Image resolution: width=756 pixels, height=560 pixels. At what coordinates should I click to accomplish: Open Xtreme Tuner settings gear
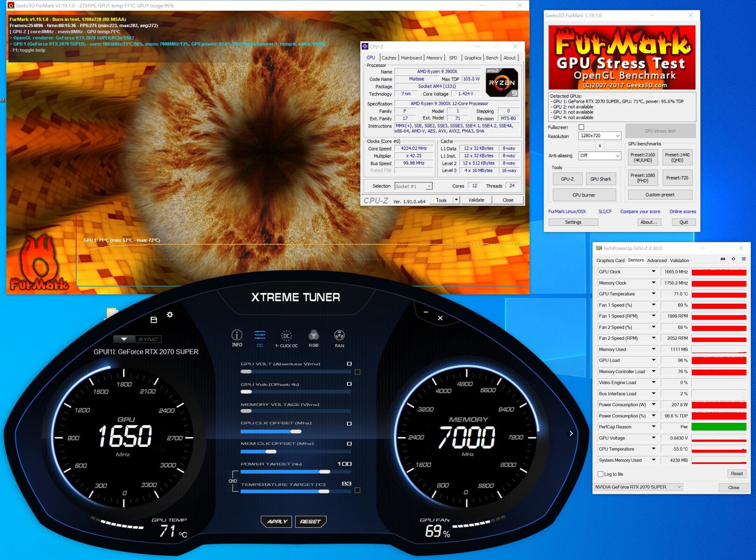coord(170,315)
